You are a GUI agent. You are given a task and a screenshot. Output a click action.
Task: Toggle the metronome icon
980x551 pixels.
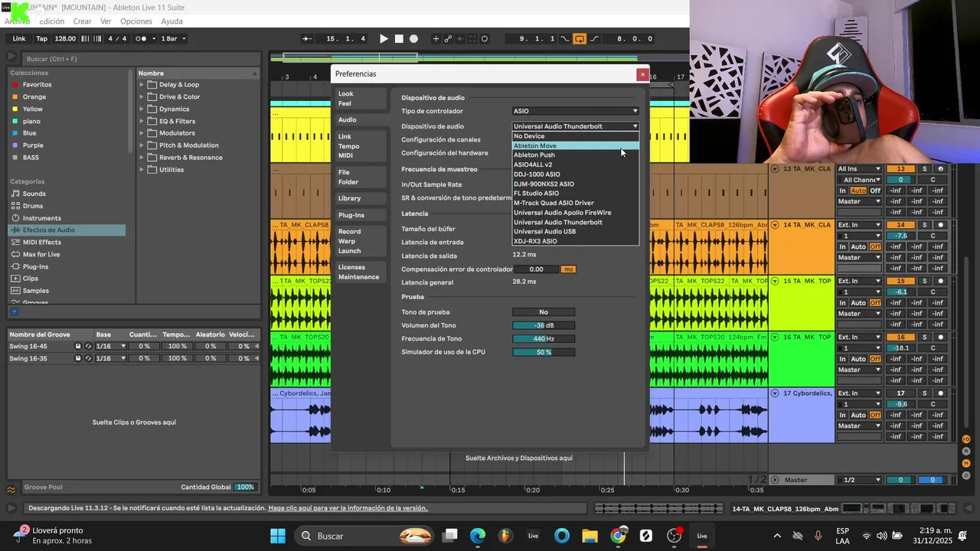142,38
